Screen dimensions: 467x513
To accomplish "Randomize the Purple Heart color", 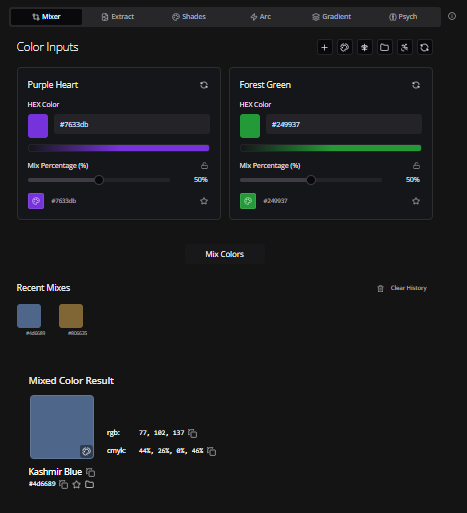I will click(204, 85).
